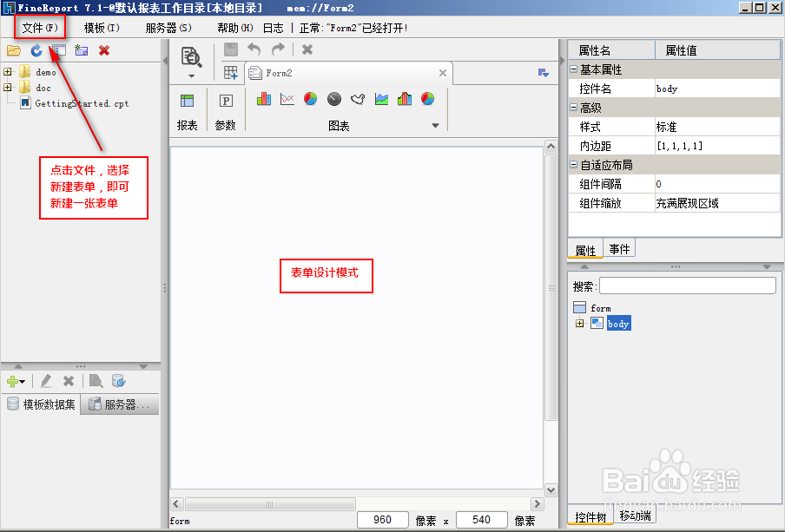Open the chart category dropdown arrow

point(435,123)
